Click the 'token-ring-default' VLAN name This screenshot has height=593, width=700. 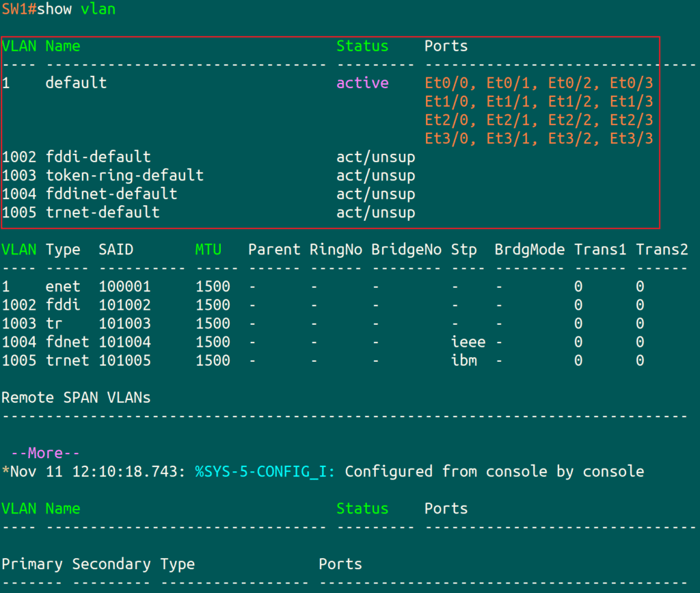pos(124,176)
